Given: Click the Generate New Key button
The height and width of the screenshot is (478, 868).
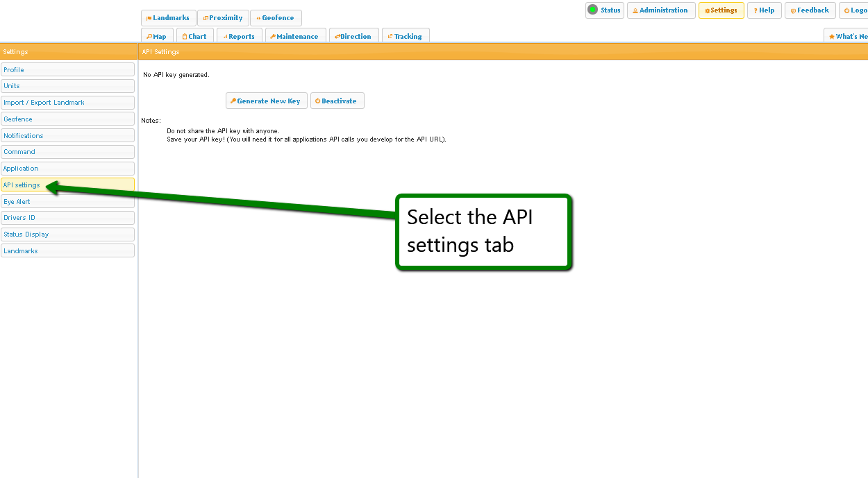Looking at the screenshot, I should pos(266,101).
